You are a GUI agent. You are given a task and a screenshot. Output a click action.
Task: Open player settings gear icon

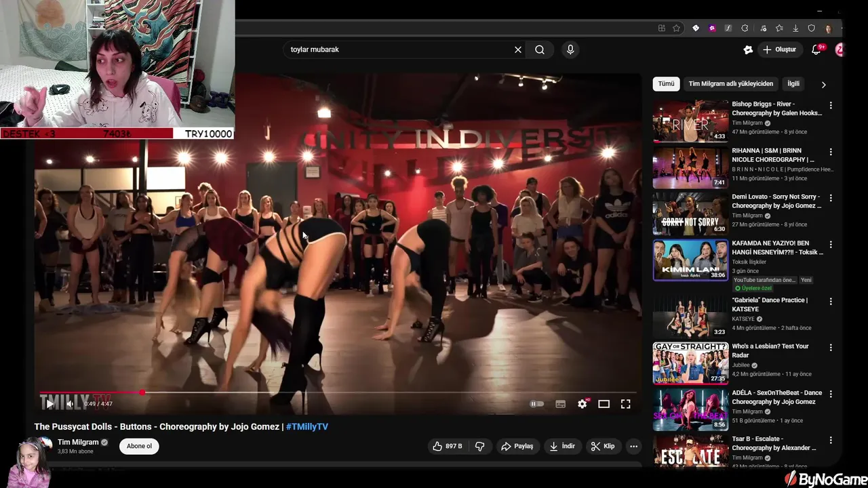click(x=582, y=404)
